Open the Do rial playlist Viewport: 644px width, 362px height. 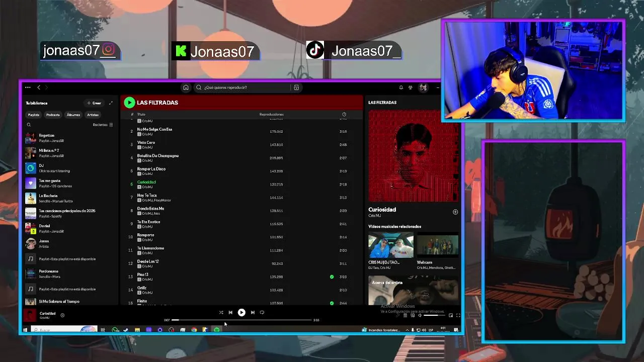pyautogui.click(x=69, y=228)
